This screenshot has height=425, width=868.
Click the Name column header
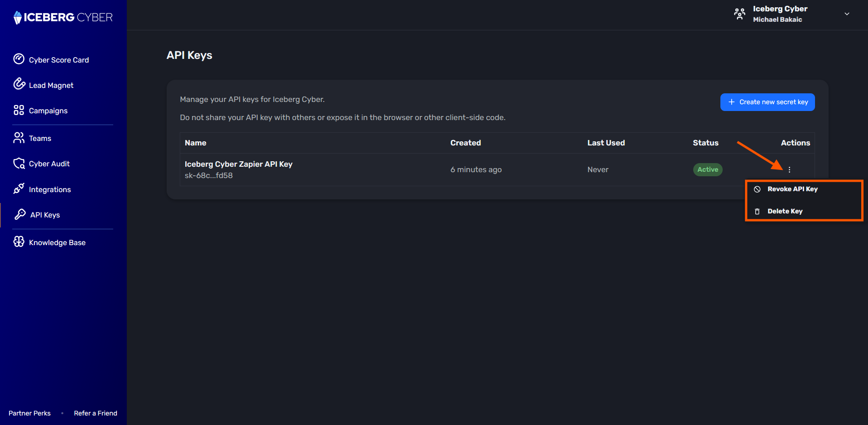click(x=196, y=143)
